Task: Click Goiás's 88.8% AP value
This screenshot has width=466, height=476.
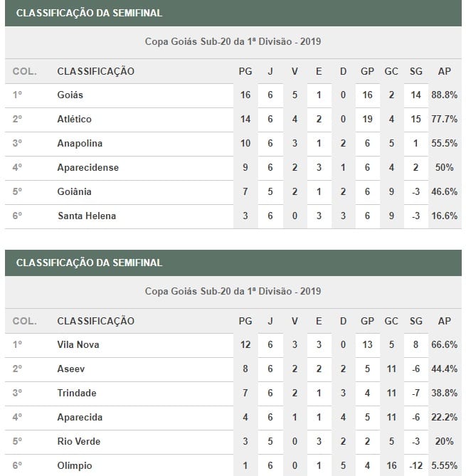Action: point(444,95)
